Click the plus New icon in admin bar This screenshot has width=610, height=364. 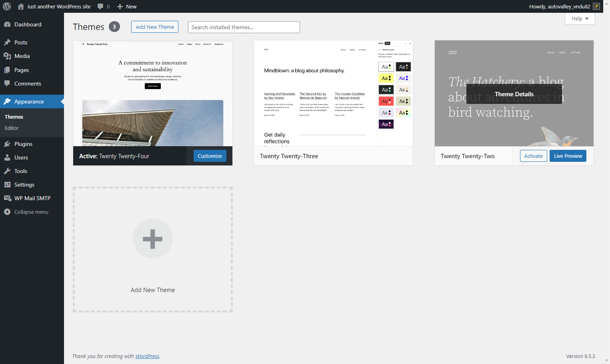(x=120, y=6)
